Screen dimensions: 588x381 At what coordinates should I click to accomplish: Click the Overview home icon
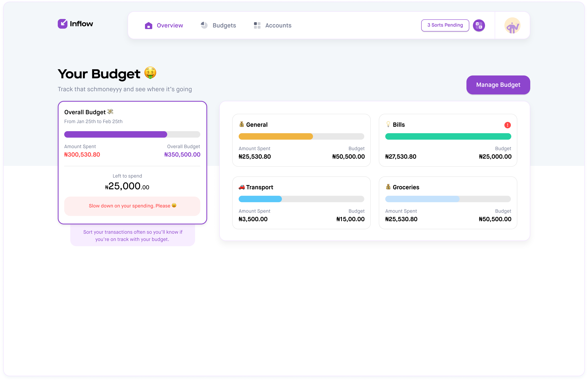(x=148, y=25)
